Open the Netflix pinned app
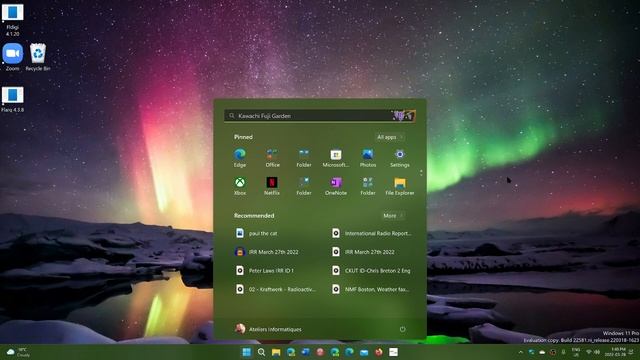Image resolution: width=640 pixels, height=360 pixels. (272, 186)
